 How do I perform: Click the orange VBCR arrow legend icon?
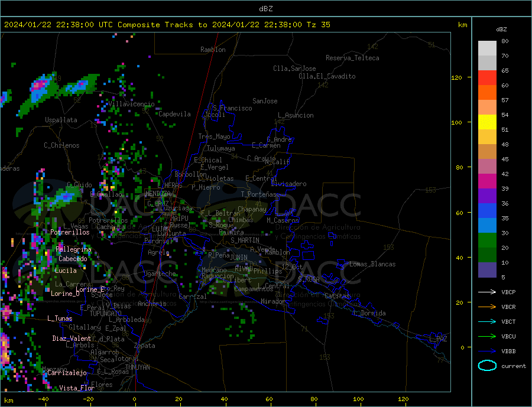tap(487, 307)
